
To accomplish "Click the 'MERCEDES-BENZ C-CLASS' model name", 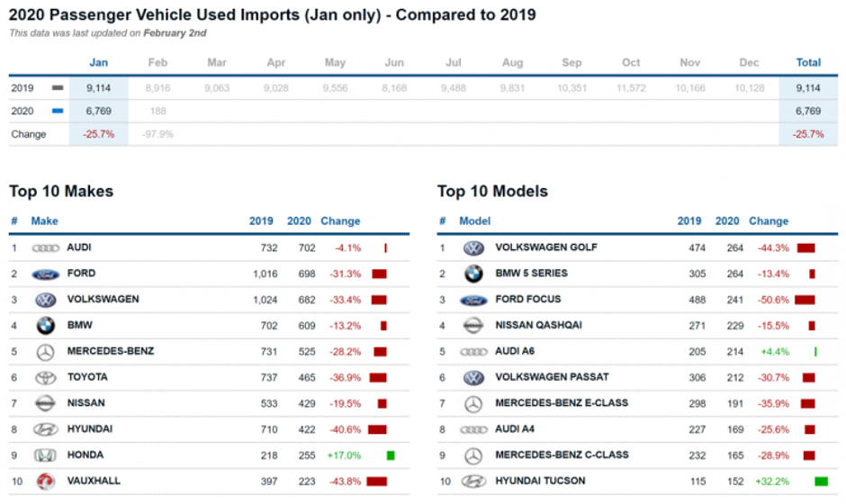I will tap(562, 454).
